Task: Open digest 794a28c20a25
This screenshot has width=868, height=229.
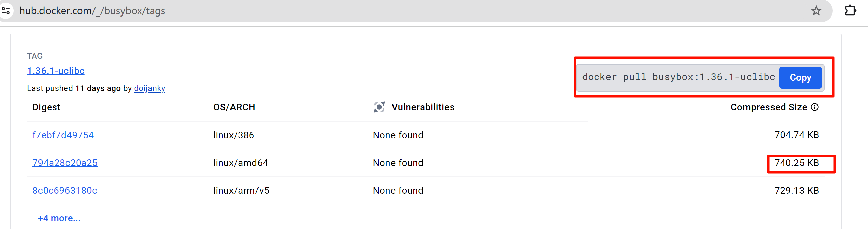Action: 65,163
